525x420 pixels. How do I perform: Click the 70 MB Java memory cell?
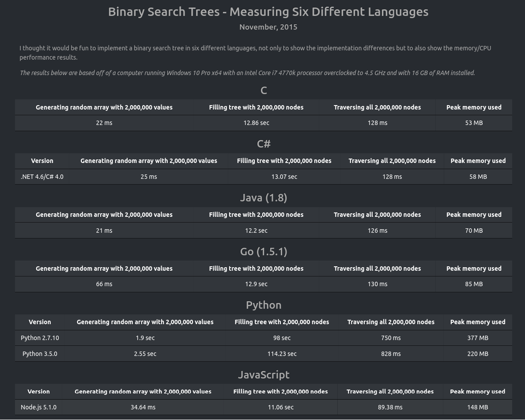(x=474, y=231)
